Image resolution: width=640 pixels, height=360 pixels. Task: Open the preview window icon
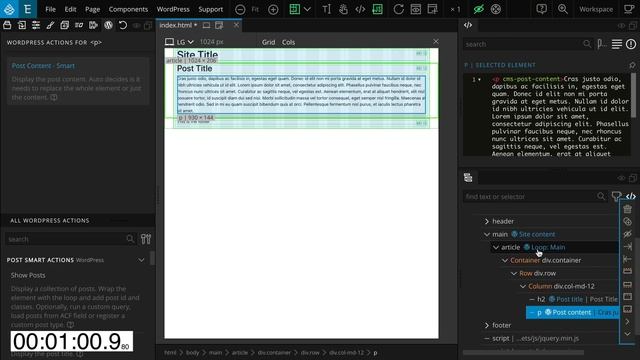[x=416, y=9]
